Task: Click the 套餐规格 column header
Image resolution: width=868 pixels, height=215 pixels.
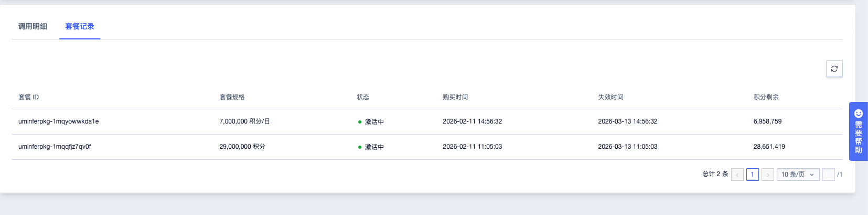Action: tap(232, 97)
